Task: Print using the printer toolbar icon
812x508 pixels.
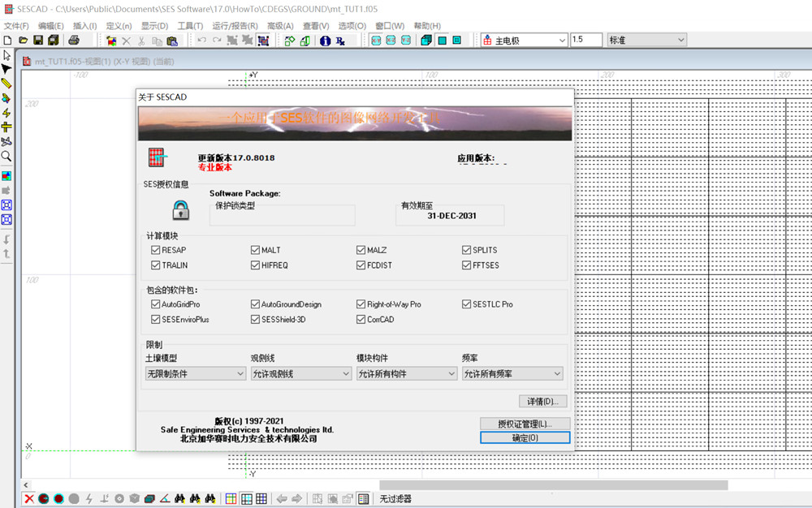Action: (74, 41)
